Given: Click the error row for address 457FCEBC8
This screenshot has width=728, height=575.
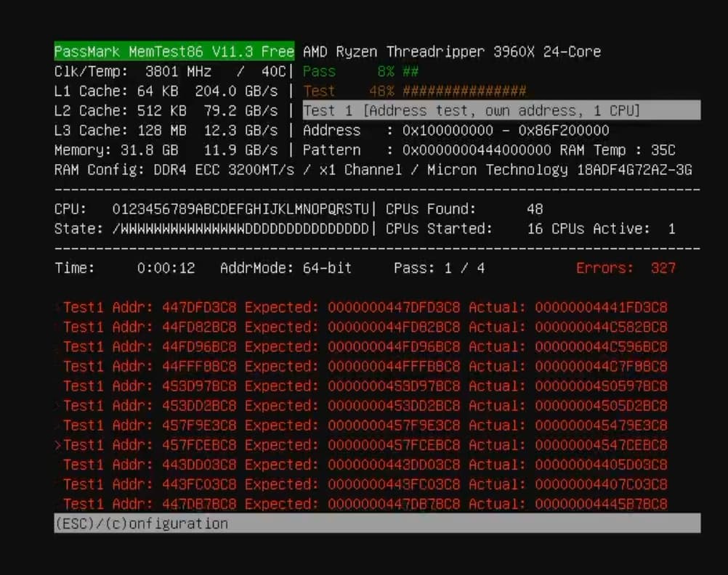Looking at the screenshot, I should (365, 444).
